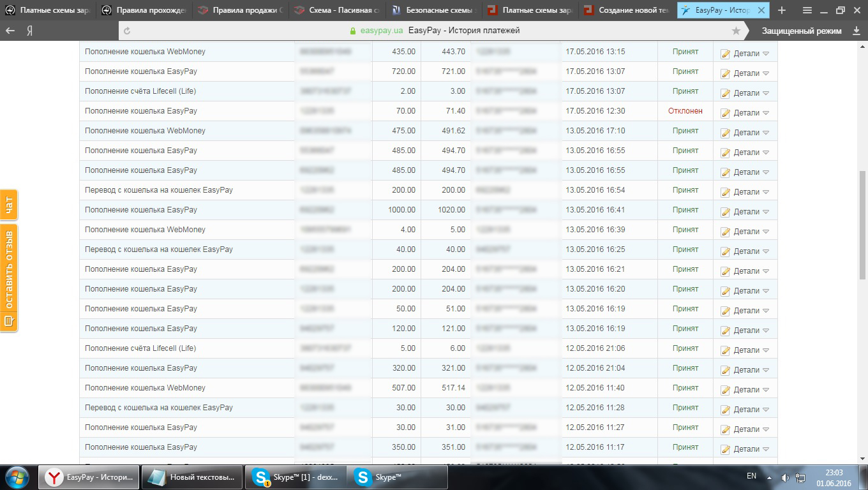
Task: Click amount "1020.00"
Action: [x=451, y=210]
